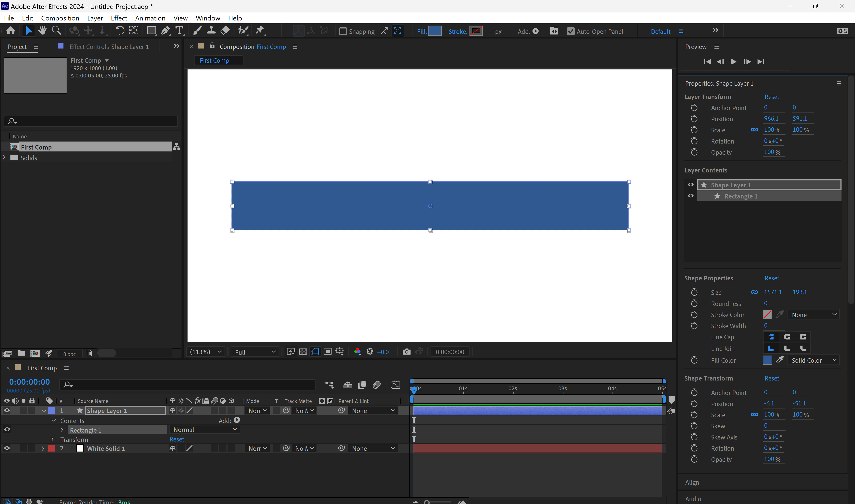Select the Zoom tool
This screenshot has width=855, height=504.
[x=56, y=30]
